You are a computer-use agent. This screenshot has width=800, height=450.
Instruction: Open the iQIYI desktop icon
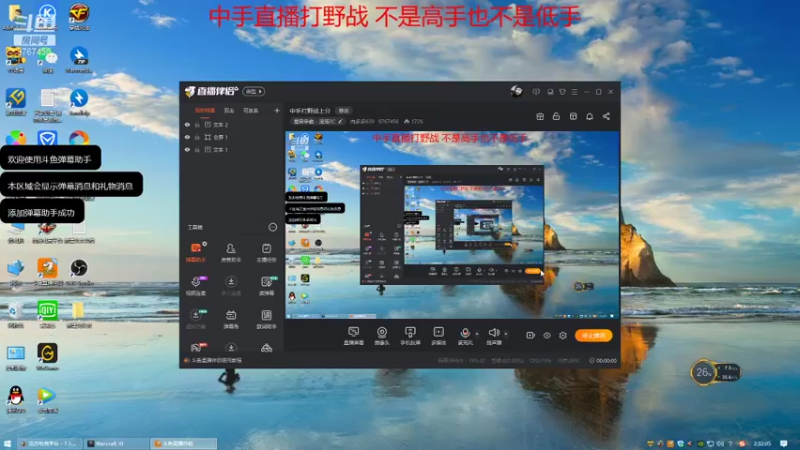coord(47,314)
